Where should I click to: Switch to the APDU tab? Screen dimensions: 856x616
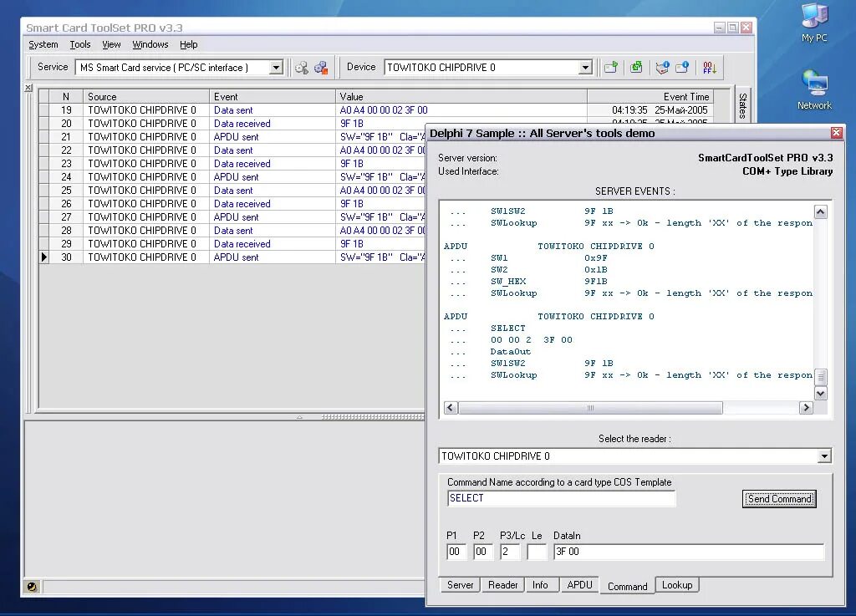coord(580,585)
